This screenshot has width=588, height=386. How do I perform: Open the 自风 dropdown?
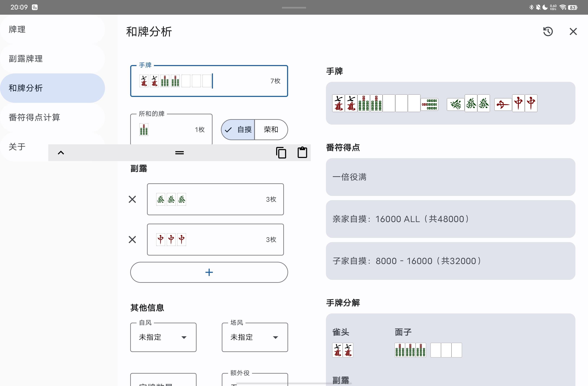tap(163, 337)
